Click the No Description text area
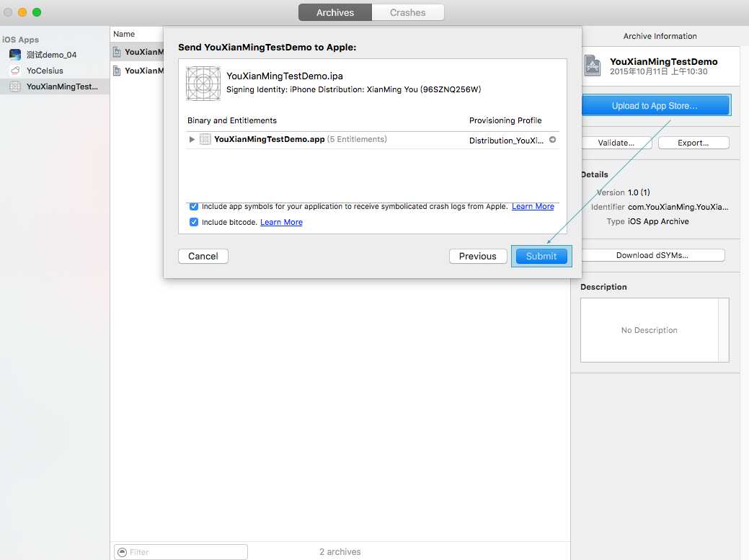Image resolution: width=749 pixels, height=560 pixels. pos(650,330)
